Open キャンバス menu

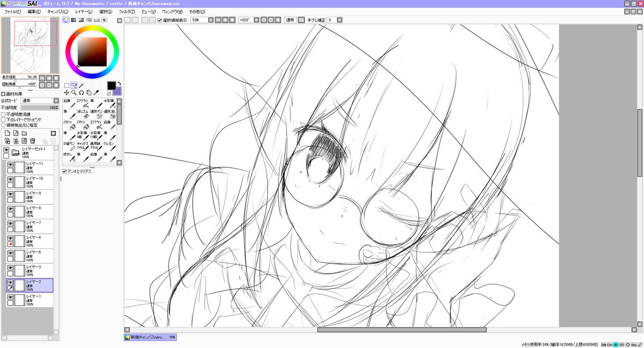57,11
